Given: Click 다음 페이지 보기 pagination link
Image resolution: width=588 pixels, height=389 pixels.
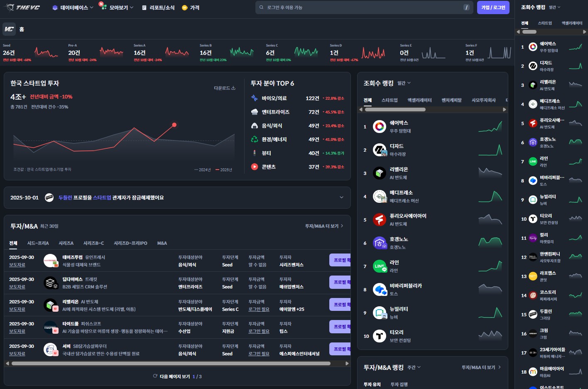Looking at the screenshot, I should 174,377.
